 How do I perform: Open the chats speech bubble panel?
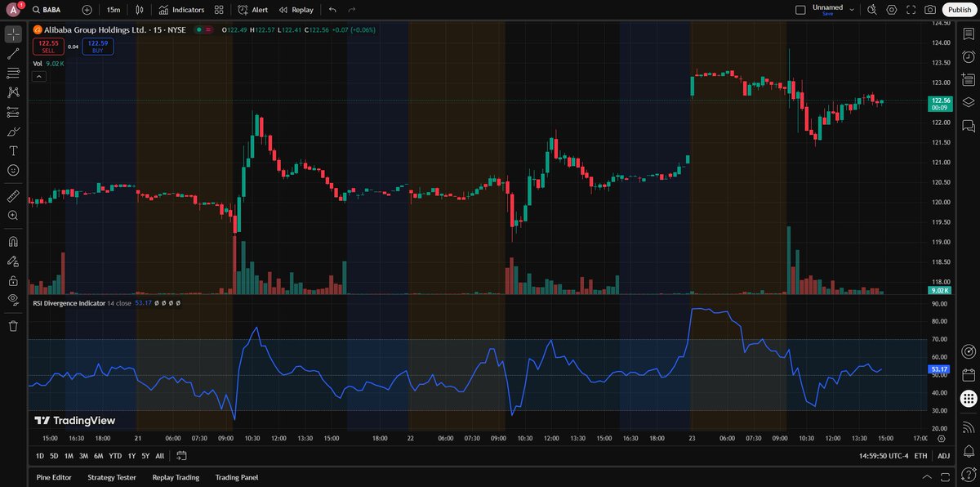[968, 126]
